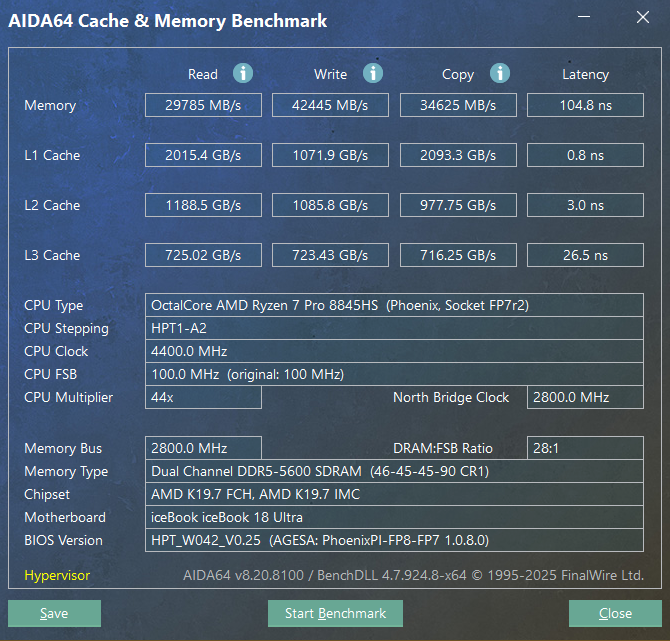This screenshot has width=670, height=641.
Task: Click the Write column header label
Action: (x=330, y=74)
